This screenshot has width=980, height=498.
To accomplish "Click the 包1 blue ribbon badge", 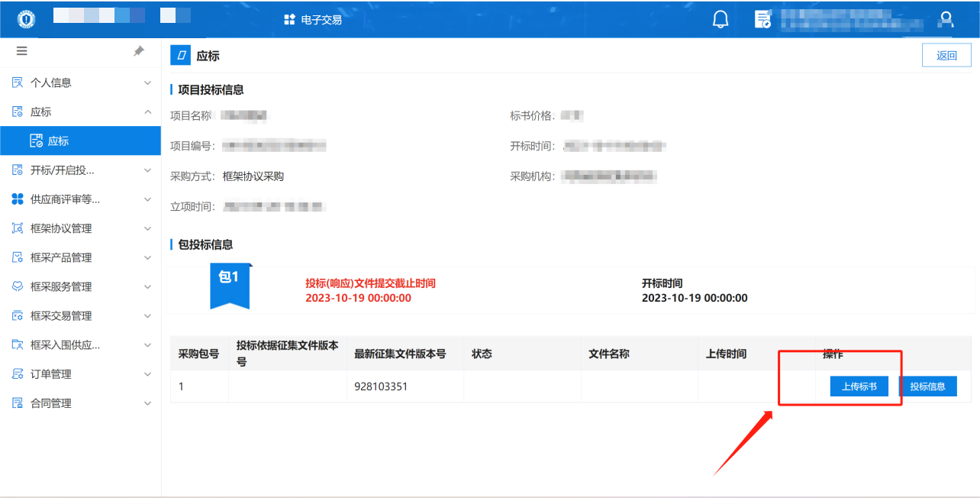I will coord(230,286).
